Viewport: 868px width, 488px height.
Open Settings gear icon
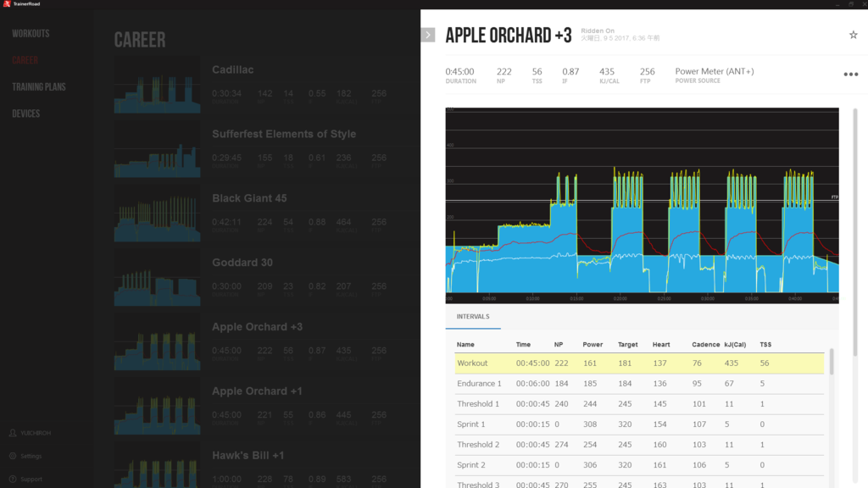[x=13, y=456]
